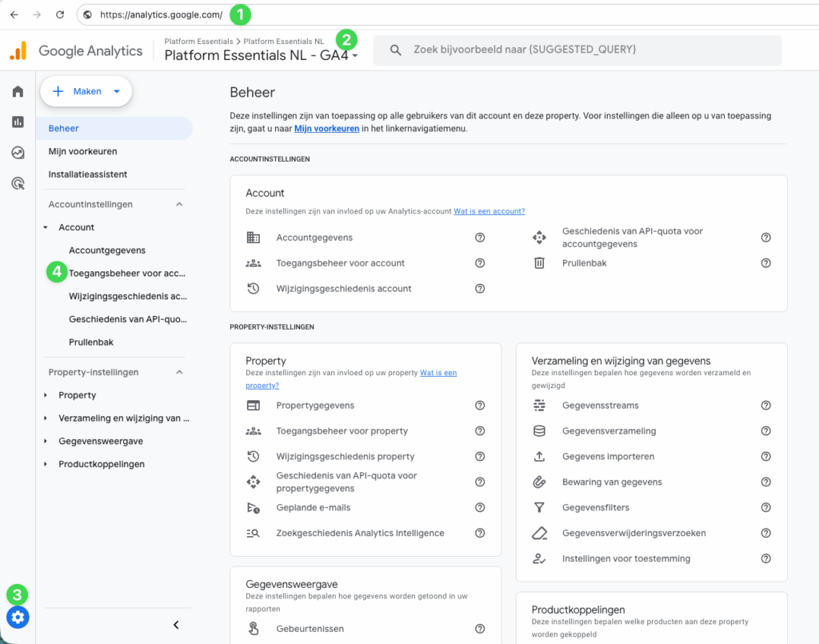Open Gegevensfilters via the filter icon
Screen dimensions: 819x644
[541, 507]
